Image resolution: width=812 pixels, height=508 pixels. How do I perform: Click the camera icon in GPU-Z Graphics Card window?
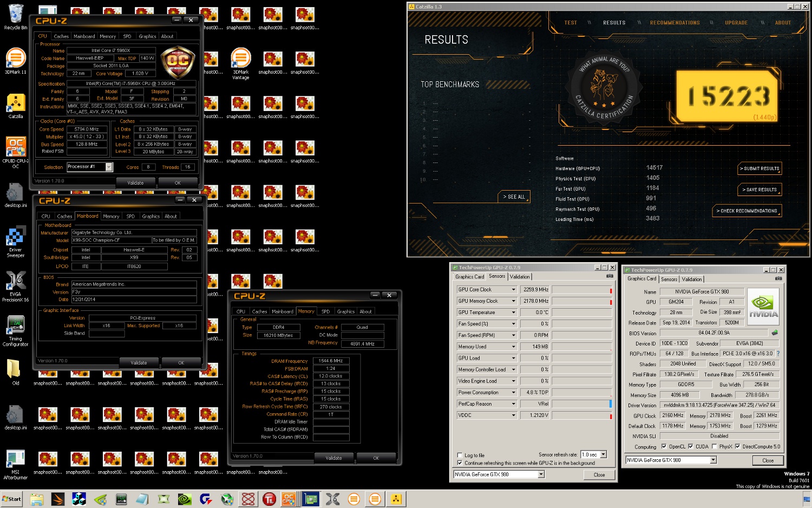click(778, 278)
